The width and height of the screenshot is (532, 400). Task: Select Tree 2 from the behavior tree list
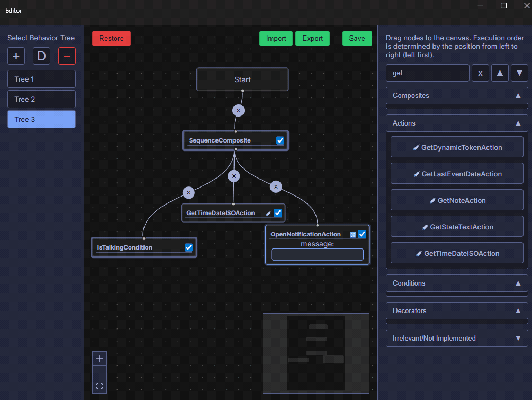pos(41,99)
